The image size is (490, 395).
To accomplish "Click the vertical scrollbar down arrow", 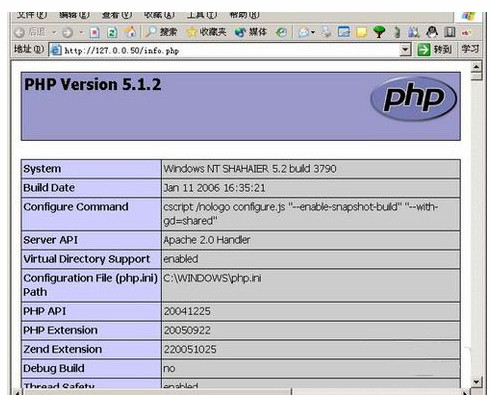I will 476,382.
